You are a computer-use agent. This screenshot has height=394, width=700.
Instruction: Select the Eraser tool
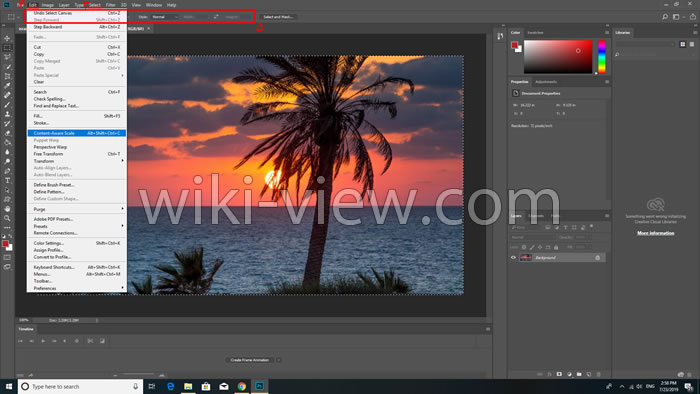[7, 133]
